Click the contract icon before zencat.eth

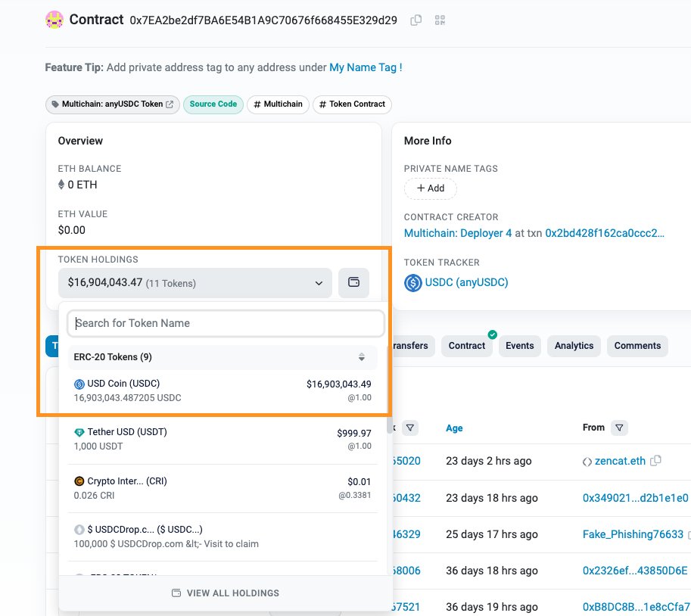587,462
